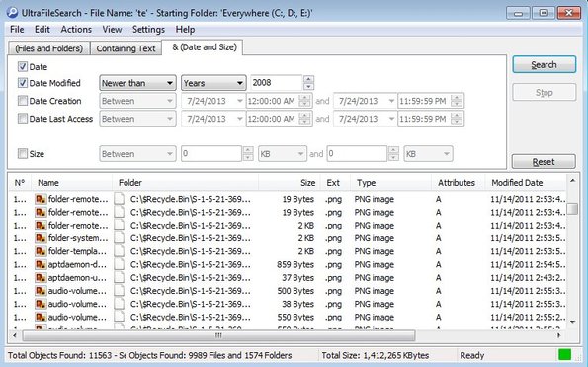Open first Size KB unit dropdown
Image resolution: width=588 pixels, height=367 pixels.
coord(283,154)
